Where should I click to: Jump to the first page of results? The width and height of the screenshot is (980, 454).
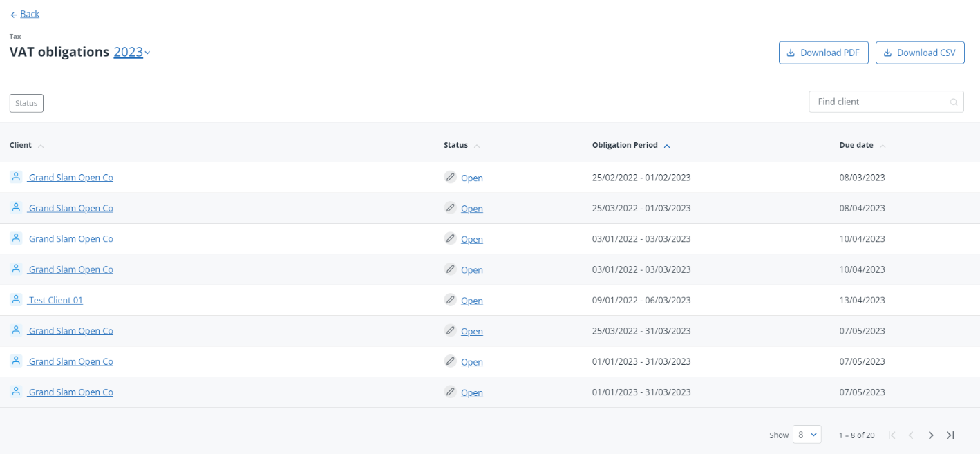click(x=892, y=435)
